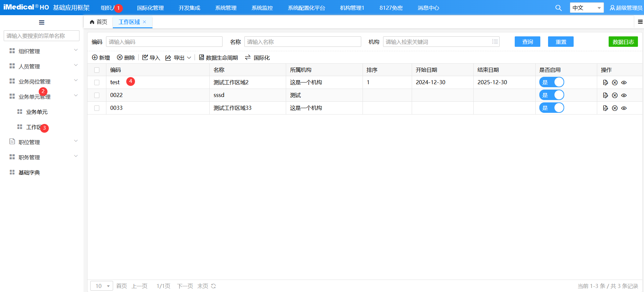
Task: Open the 系统管理 top menu
Action: [226, 8]
